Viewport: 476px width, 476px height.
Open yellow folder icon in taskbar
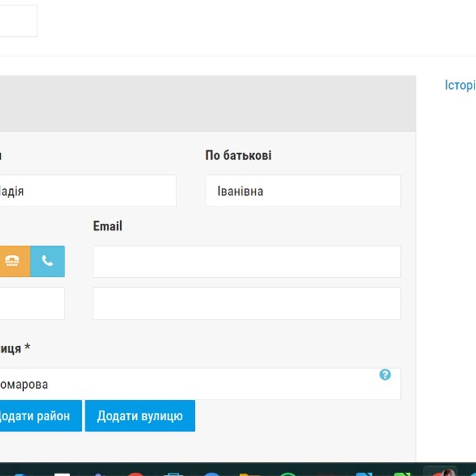click(x=249, y=474)
